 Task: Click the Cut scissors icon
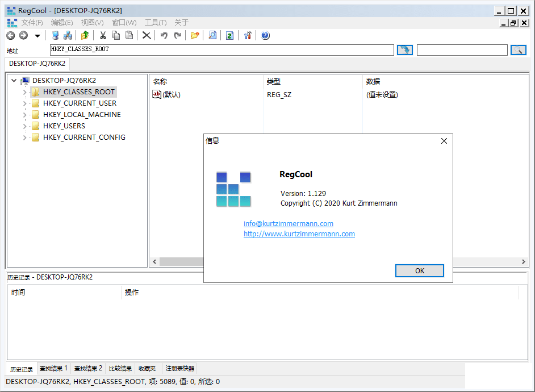click(103, 35)
